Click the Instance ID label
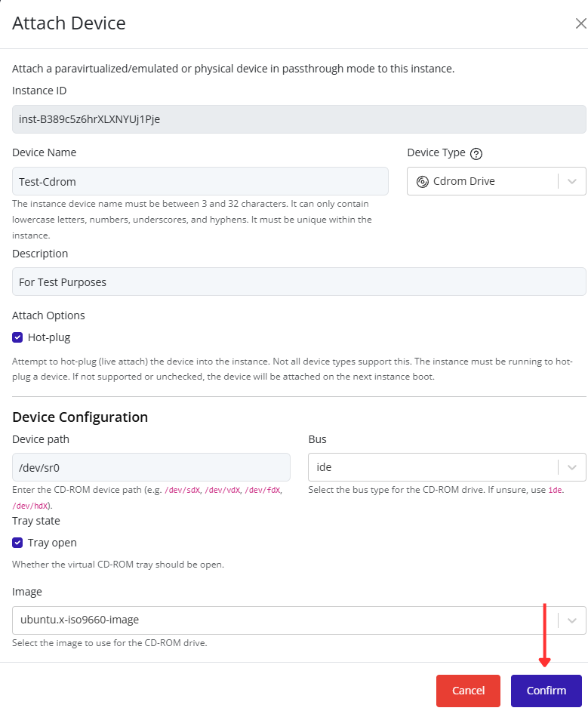This screenshot has height=714, width=588. click(x=39, y=91)
